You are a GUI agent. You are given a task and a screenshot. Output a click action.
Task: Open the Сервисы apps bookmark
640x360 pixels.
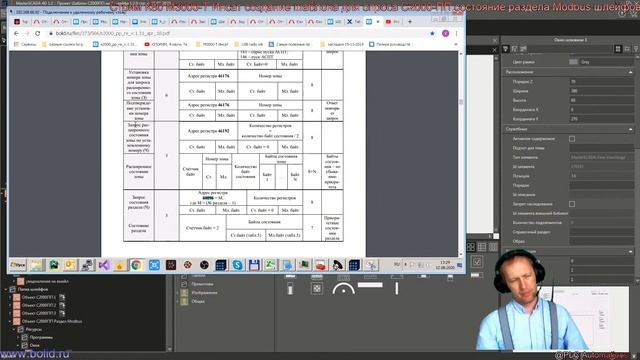[x=25, y=44]
